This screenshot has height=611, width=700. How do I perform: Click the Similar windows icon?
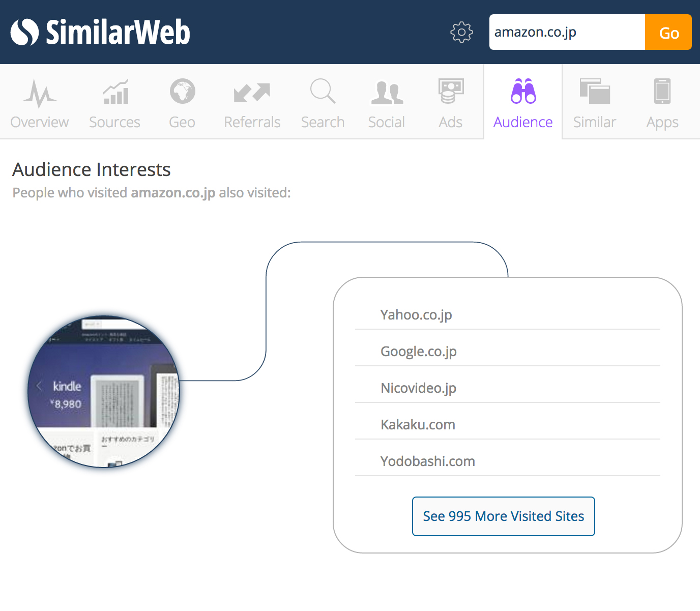click(595, 92)
